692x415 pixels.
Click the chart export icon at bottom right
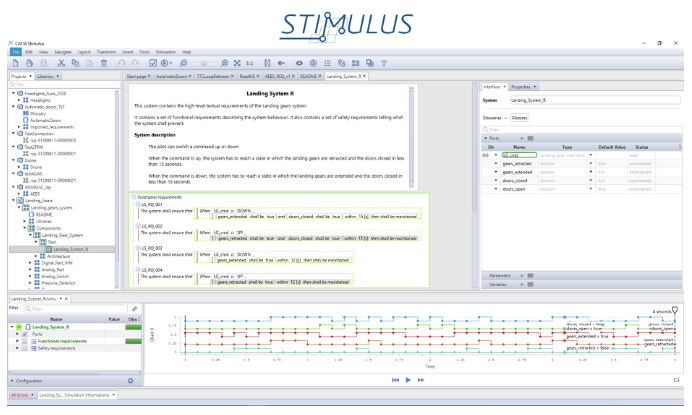[x=677, y=380]
